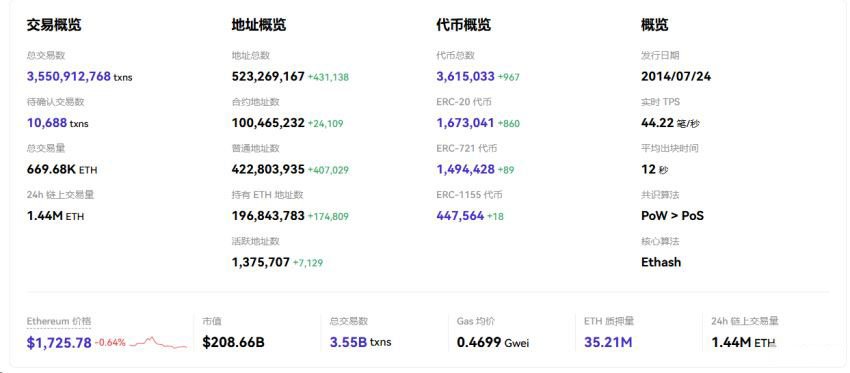Open ERC-20 token count 1,673,041
Viewport: 850px width, 373px height.
(466, 123)
